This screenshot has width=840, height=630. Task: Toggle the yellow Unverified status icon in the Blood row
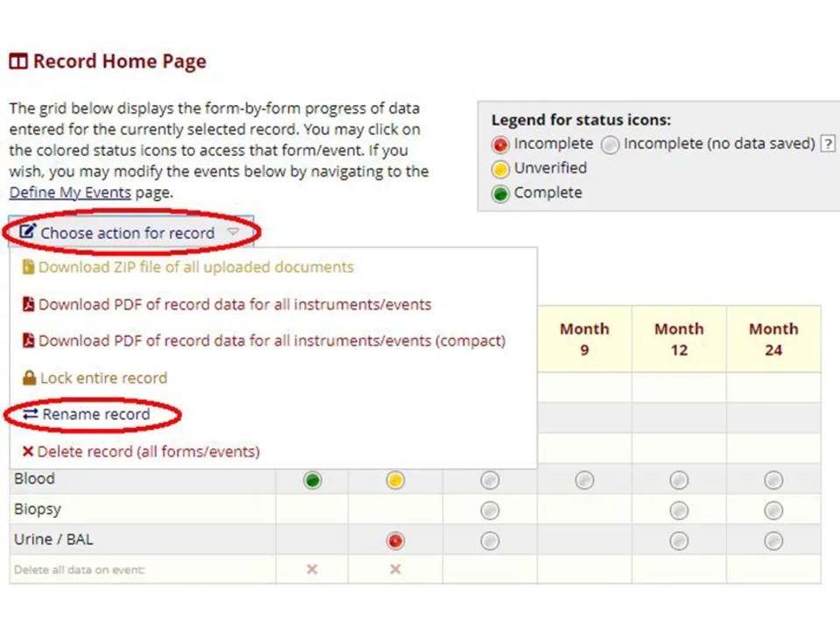coord(395,479)
